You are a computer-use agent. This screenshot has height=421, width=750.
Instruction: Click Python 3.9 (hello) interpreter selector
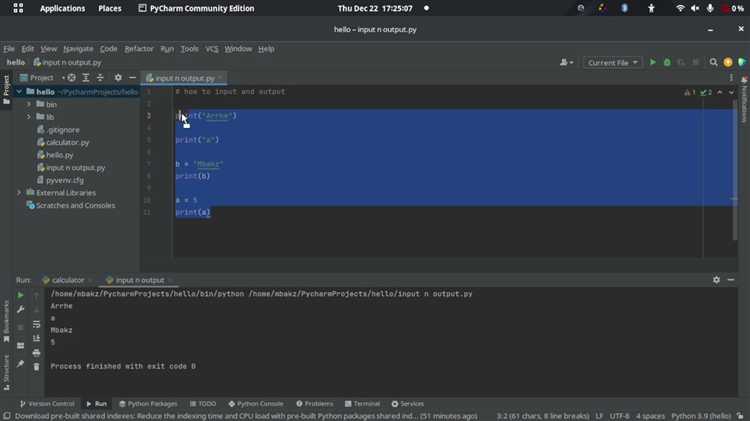(x=701, y=416)
